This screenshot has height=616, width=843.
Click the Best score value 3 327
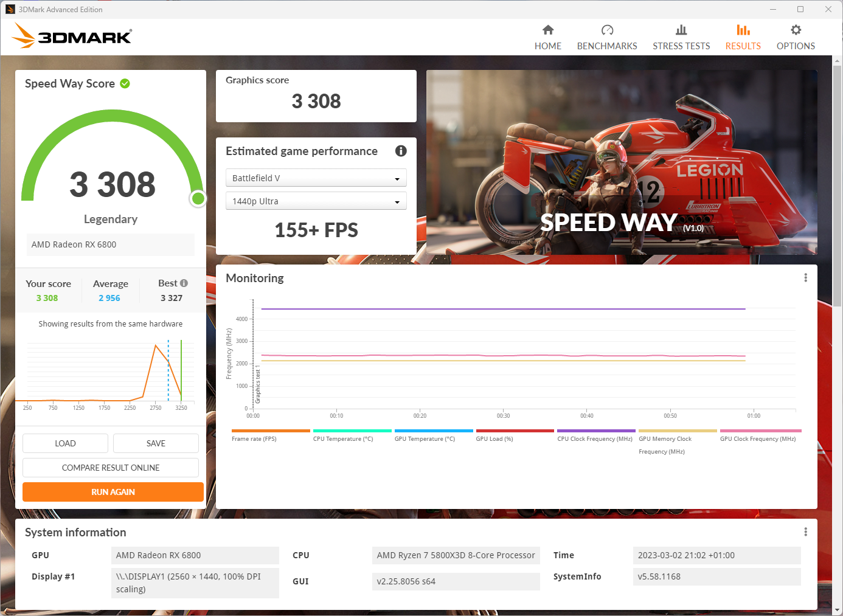pyautogui.click(x=172, y=298)
